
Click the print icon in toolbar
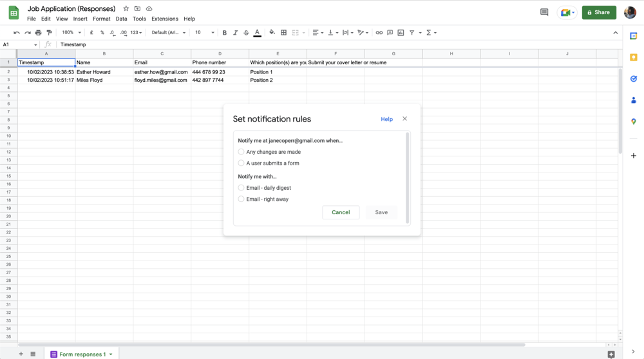[x=38, y=33]
